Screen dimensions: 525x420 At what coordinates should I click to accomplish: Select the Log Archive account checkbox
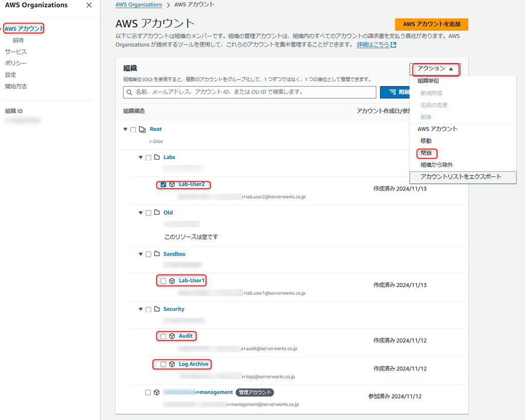[x=164, y=364]
